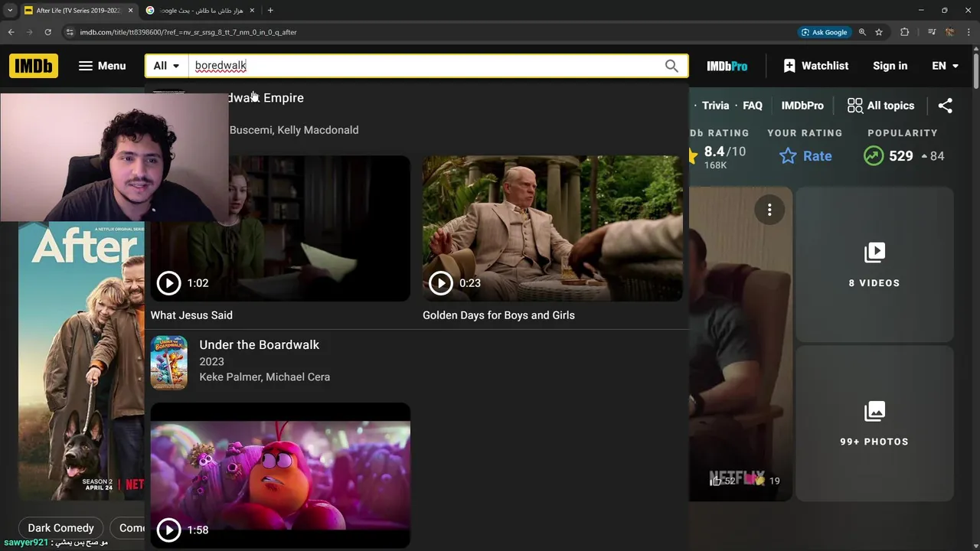Rate the title with the star Rate button

click(805, 156)
